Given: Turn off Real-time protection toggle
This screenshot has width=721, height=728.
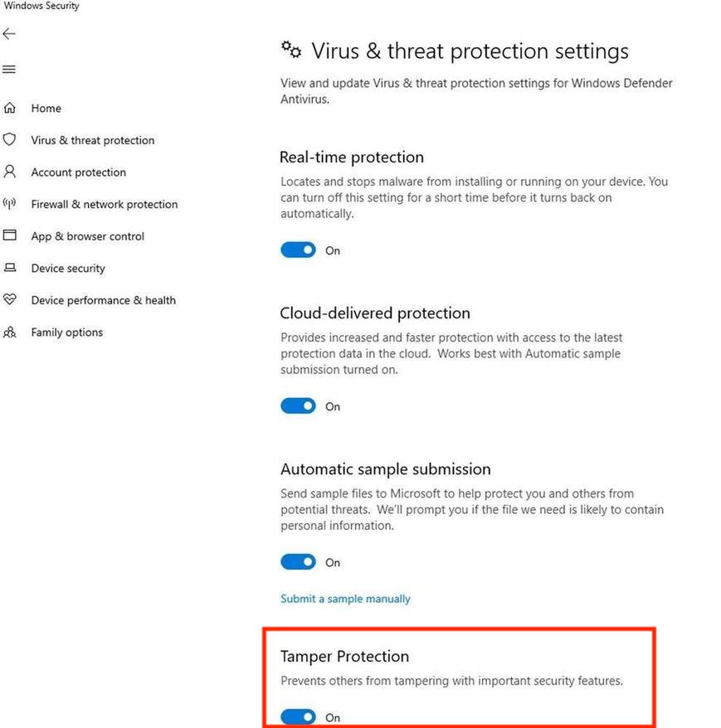Looking at the screenshot, I should pos(298,250).
